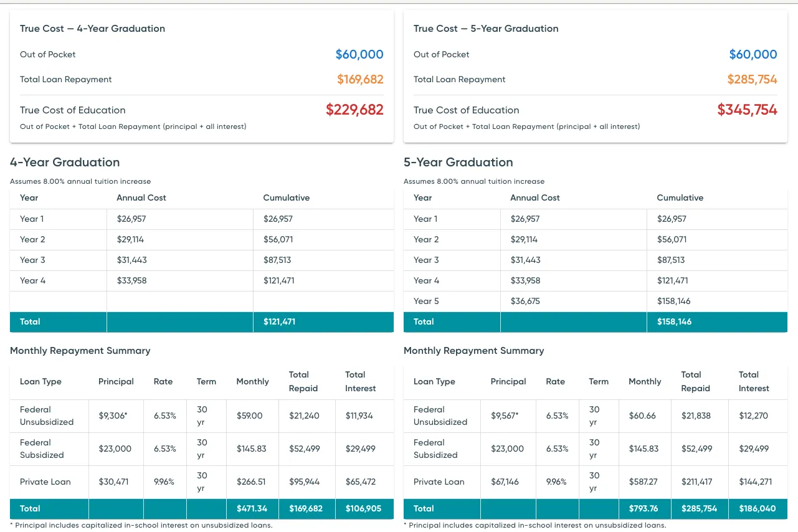Click 'Monthly Repayment Summary' heading under 5-Year table
798x532 pixels.
[x=474, y=351]
